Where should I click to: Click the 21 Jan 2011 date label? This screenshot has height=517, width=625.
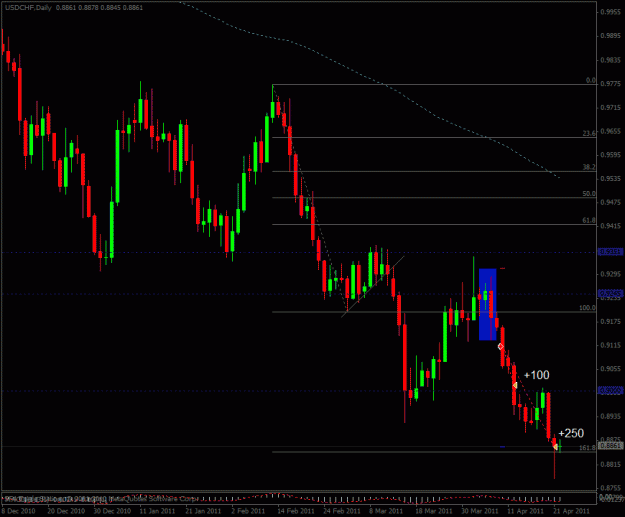click(x=204, y=511)
